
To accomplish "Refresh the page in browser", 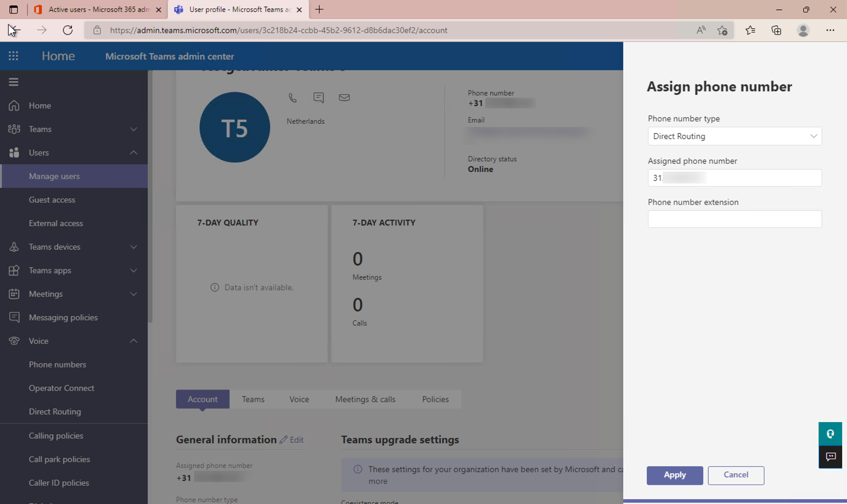I will (68, 30).
